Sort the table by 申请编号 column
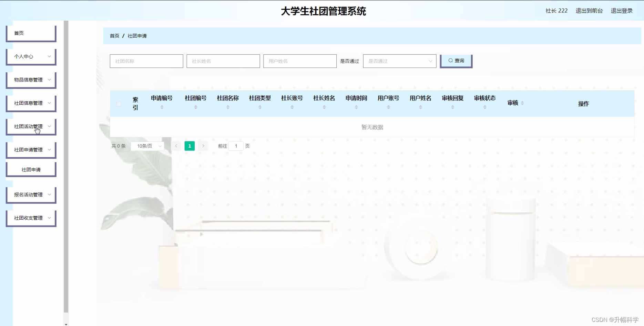The width and height of the screenshot is (644, 326). [x=162, y=107]
